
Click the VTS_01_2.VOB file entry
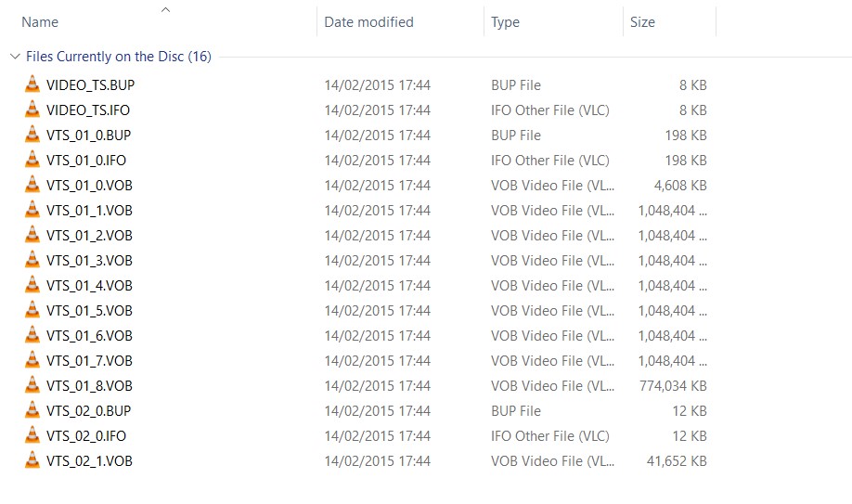tap(89, 235)
